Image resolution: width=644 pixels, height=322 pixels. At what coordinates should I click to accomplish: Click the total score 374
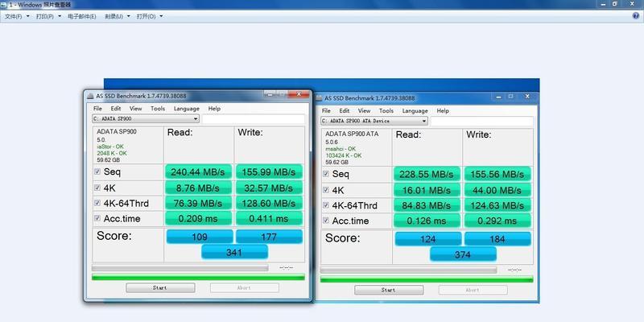pos(464,254)
